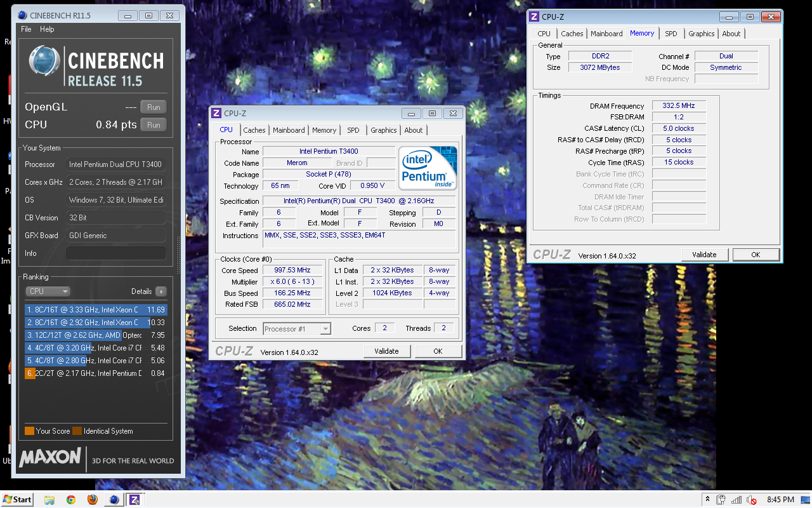Viewport: 812px width, 508px height.
Task: Switch to SPD tab in front CPU-Z window
Action: 353,130
